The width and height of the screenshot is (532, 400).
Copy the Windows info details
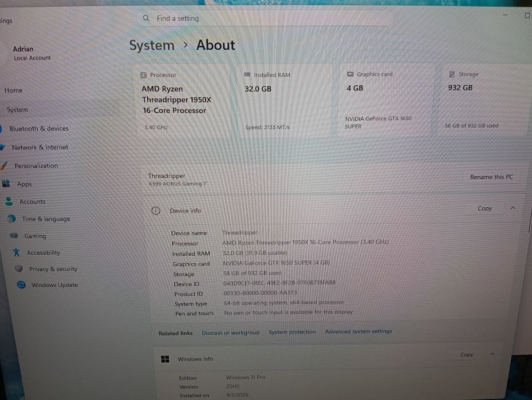coord(467,355)
